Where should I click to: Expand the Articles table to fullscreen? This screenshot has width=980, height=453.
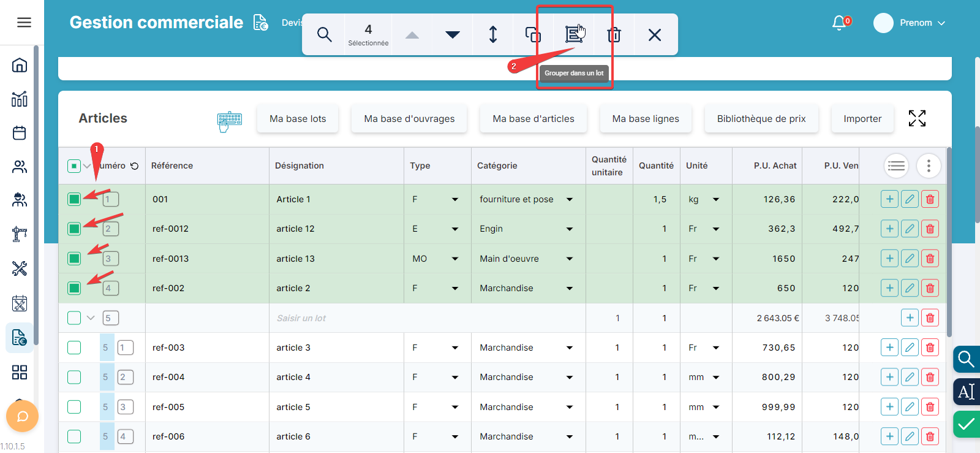pos(917,118)
